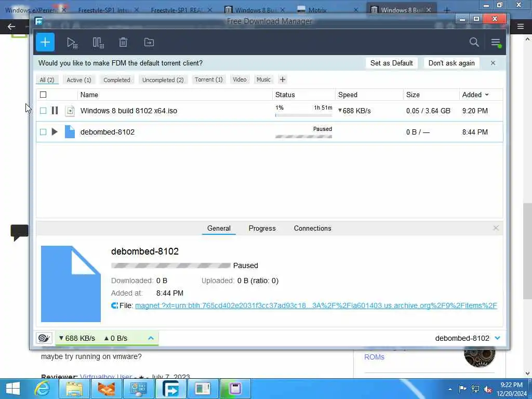Screen dimensions: 532x399
Task: Open Internet Explorer from the taskbar
Action: click(x=43, y=389)
